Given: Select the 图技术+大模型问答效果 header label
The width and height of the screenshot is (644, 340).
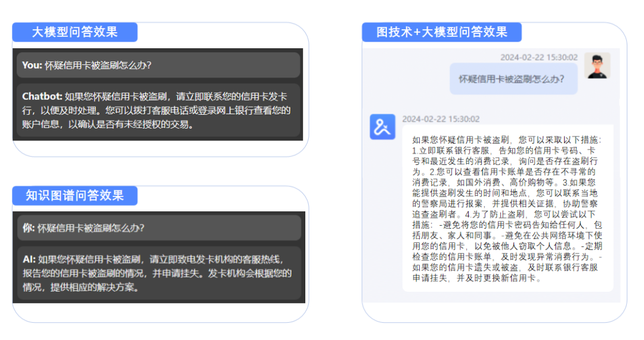Looking at the screenshot, I should click(x=442, y=32).
